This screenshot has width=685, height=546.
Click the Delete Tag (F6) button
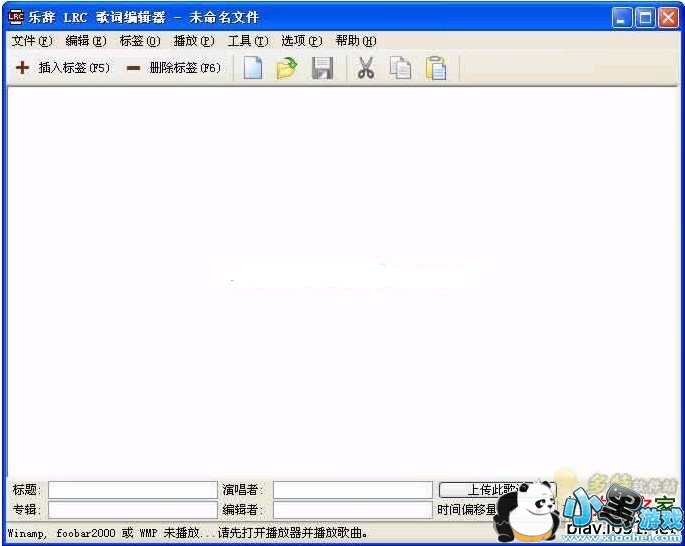pos(173,68)
